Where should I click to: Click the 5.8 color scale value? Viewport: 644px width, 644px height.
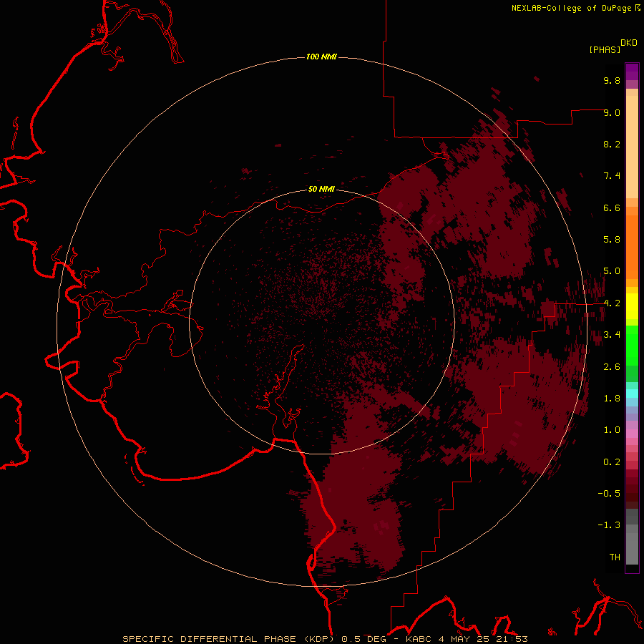click(x=612, y=240)
